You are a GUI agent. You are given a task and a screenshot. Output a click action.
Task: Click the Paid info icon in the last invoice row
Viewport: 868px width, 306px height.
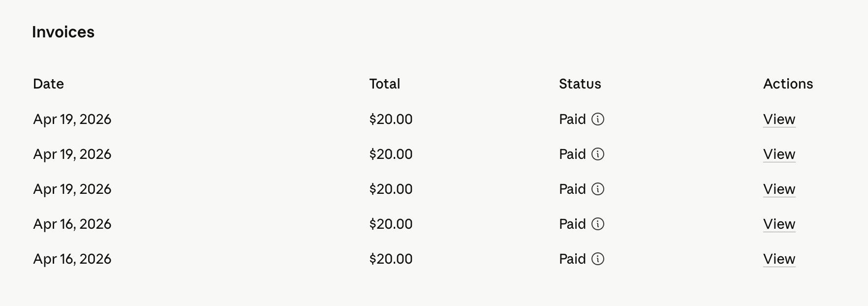[x=597, y=259]
